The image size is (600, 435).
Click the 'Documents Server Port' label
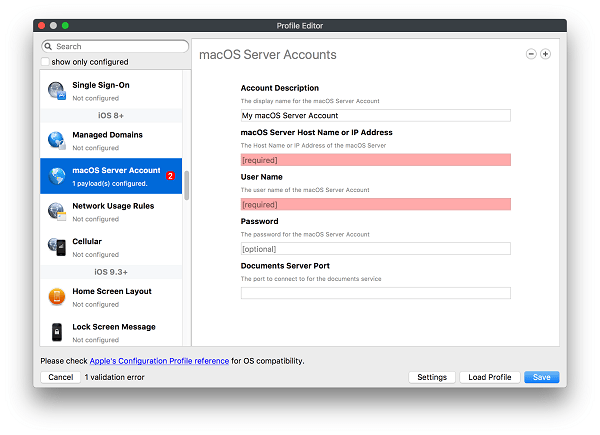coord(285,266)
